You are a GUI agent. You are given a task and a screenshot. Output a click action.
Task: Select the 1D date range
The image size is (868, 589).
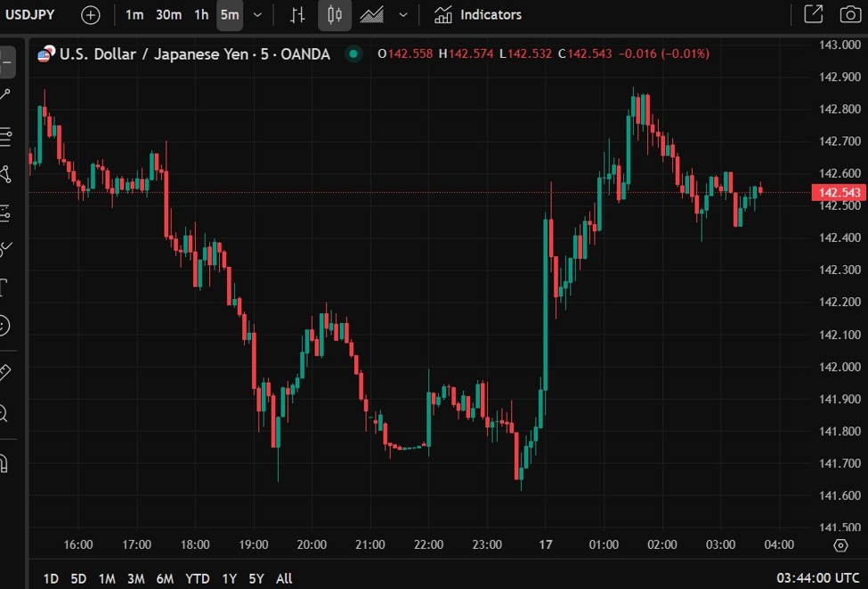click(x=51, y=578)
